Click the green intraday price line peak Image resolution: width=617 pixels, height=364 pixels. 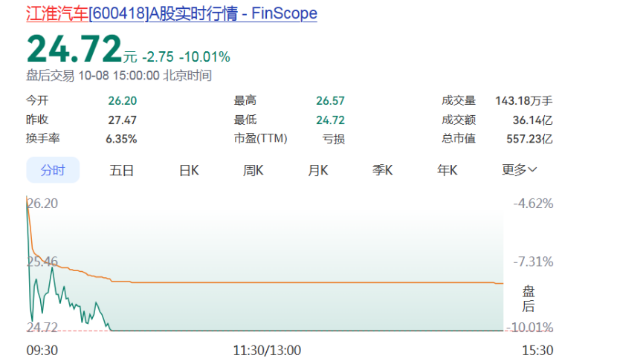[52, 268]
